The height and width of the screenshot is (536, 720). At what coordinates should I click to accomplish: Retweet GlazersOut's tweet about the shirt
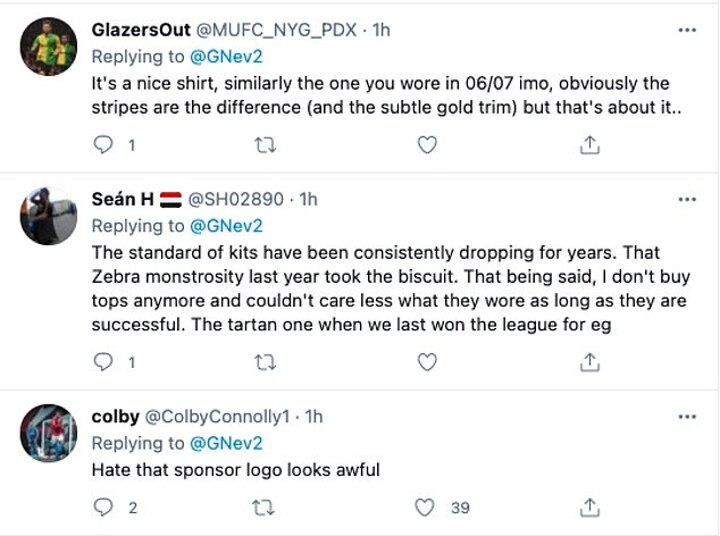264,146
